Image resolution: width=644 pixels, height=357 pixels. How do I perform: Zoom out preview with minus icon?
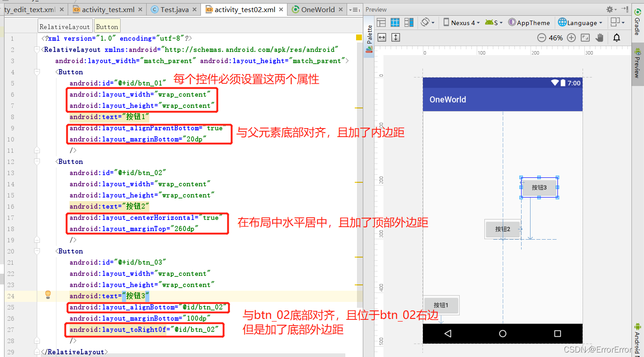click(542, 38)
